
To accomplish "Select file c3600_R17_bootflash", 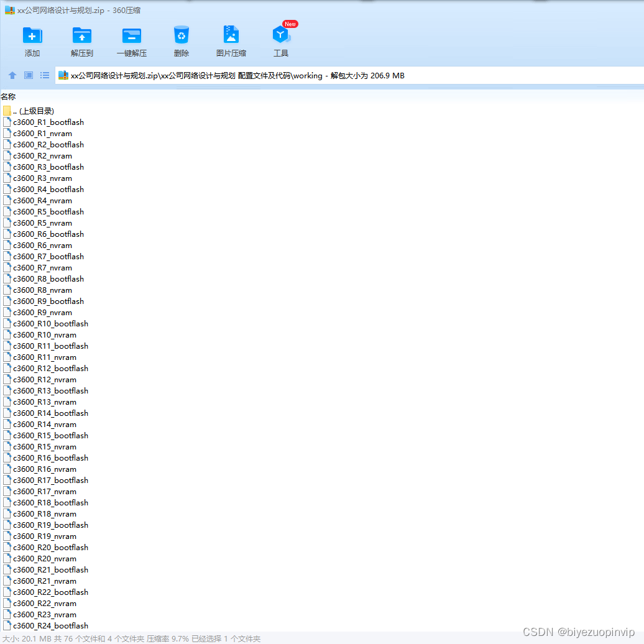I will [45, 481].
